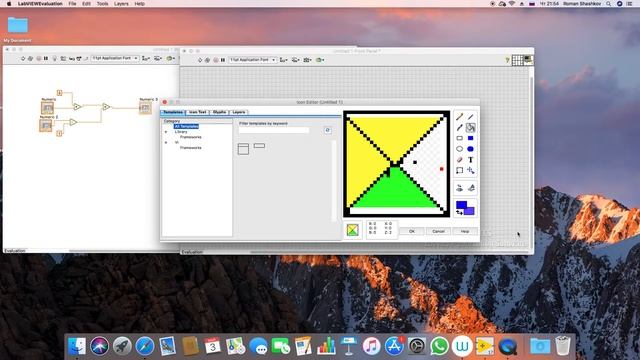Screen dimensions: 640x360
Task: Switch to the Layers tab
Action: 239,112
